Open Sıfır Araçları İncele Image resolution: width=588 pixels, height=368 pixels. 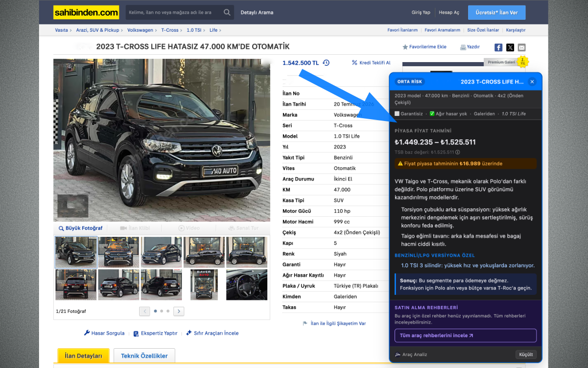(212, 333)
